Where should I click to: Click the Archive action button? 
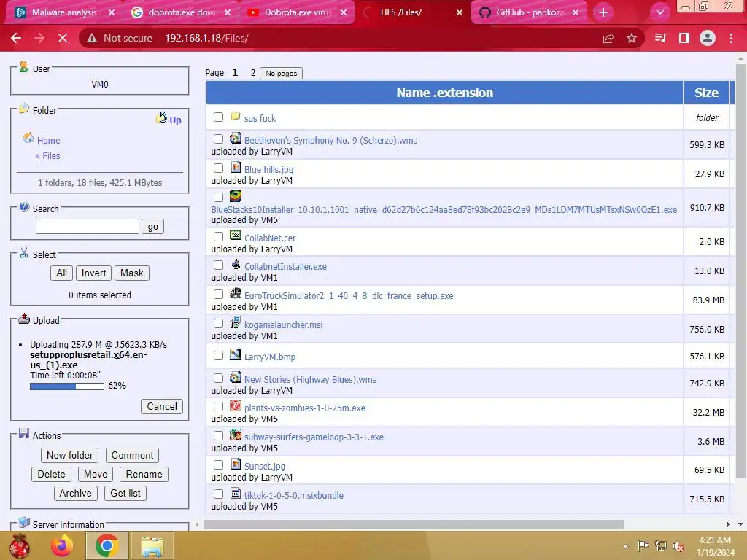(75, 494)
